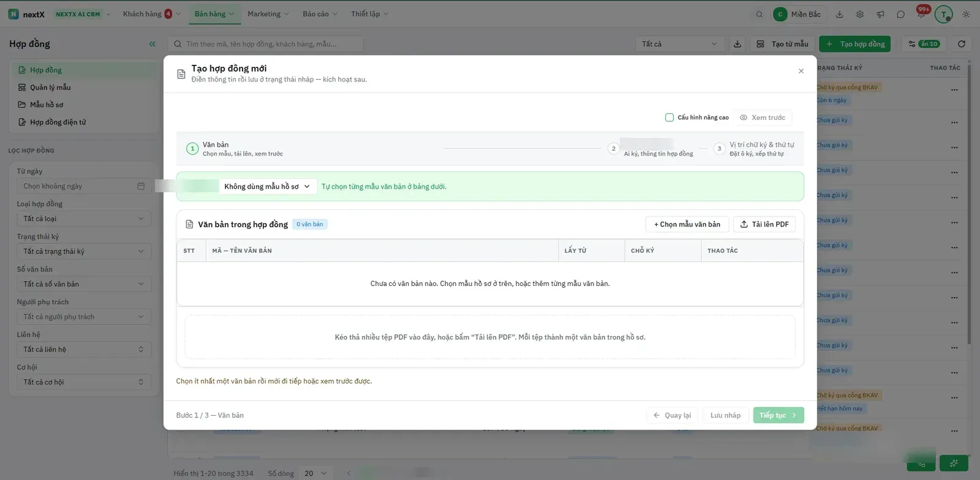Open the Khách hàng menu
The height and width of the screenshot is (480, 980).
pyautogui.click(x=151, y=14)
